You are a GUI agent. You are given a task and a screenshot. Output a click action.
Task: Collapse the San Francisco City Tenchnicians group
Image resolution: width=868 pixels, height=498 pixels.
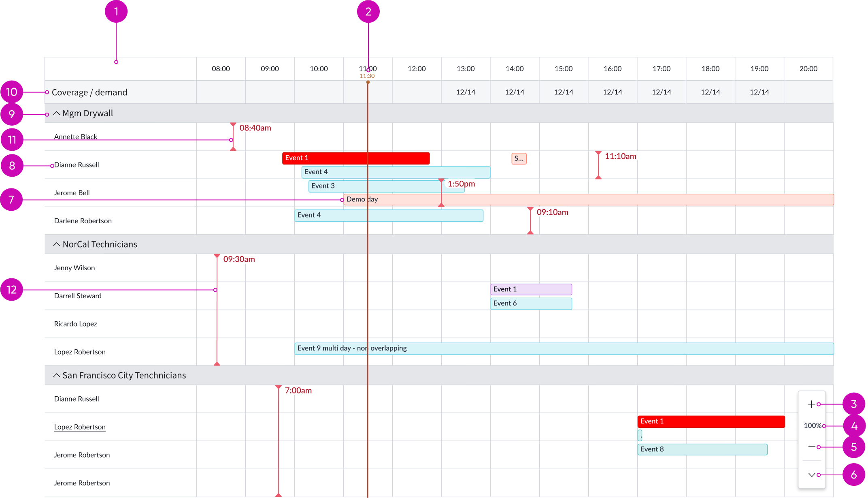(x=57, y=375)
